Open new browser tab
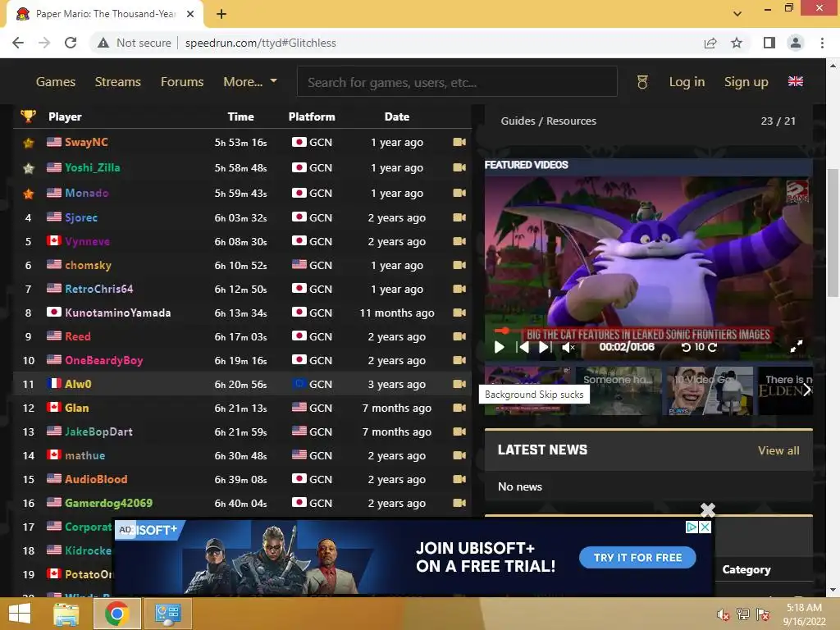The image size is (840, 630). 221,14
